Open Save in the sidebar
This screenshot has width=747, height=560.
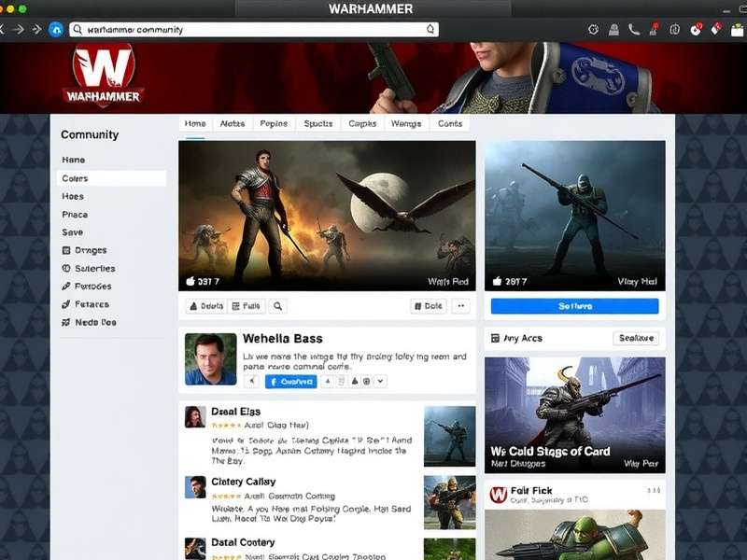coord(73,232)
